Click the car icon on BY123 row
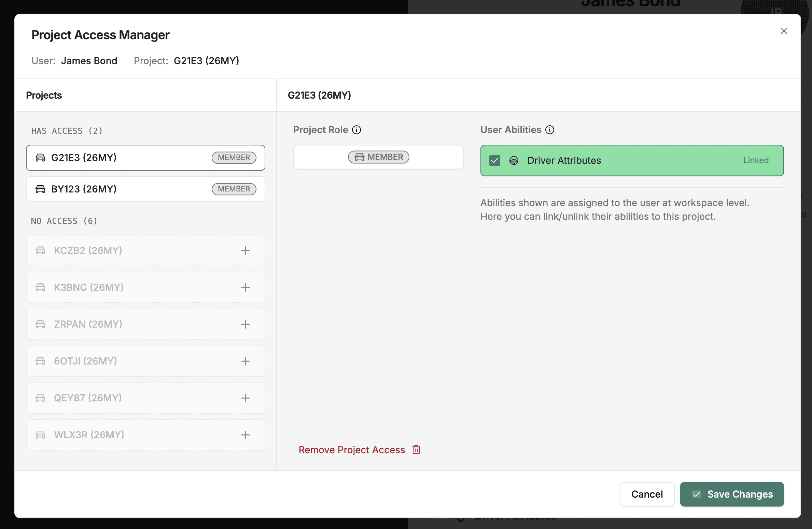Screen dimensions: 812x529 40,189
